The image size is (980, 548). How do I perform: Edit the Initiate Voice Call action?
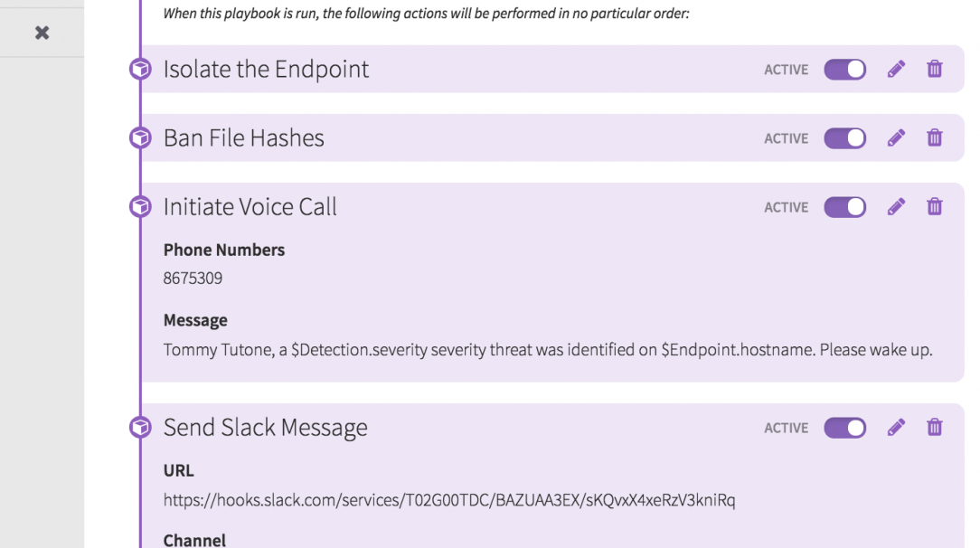(896, 206)
